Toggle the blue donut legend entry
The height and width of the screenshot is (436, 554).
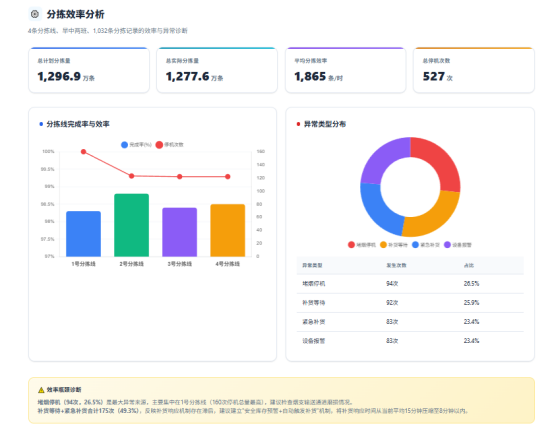tap(426, 244)
